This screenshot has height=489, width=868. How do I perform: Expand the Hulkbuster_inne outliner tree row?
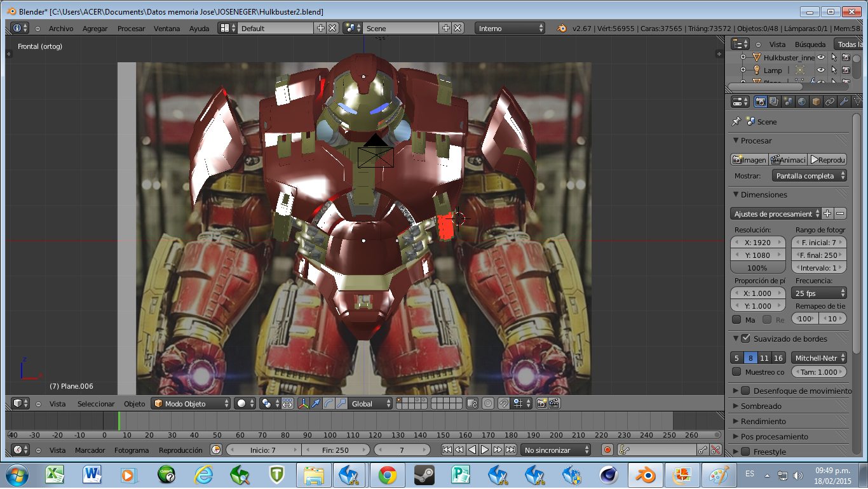[x=743, y=57]
